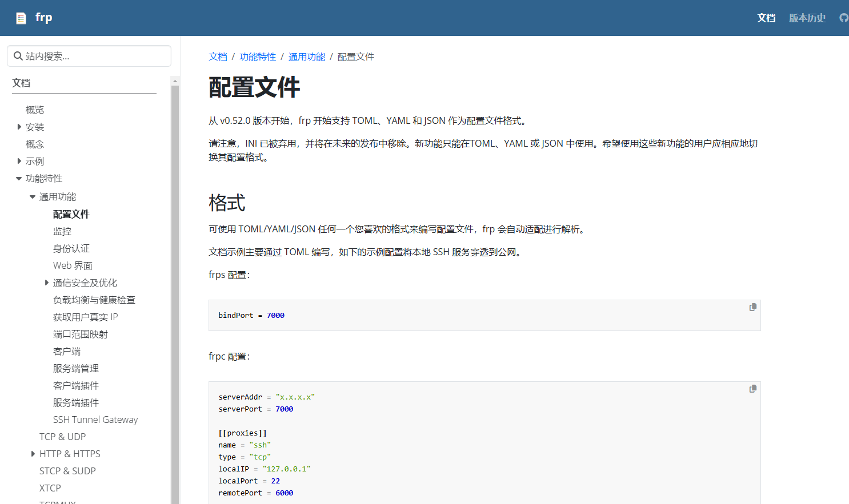Copy the frpc serverAddr code block

(x=752, y=389)
